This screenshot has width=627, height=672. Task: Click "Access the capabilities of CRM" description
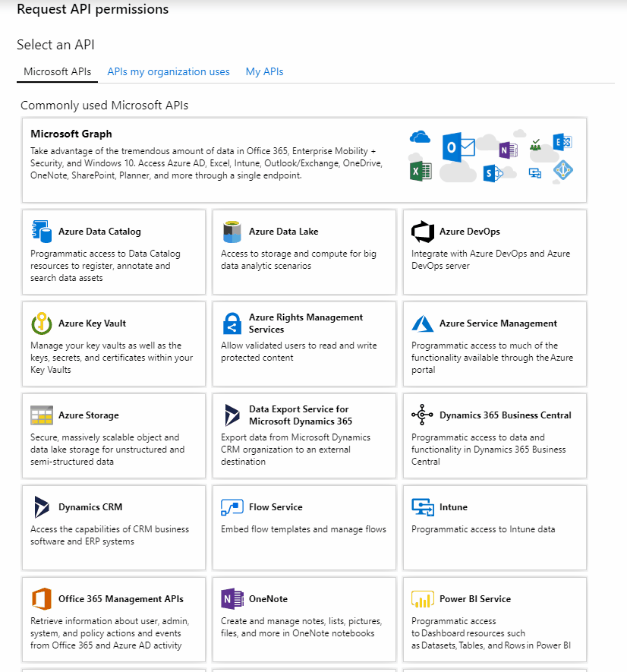click(110, 535)
